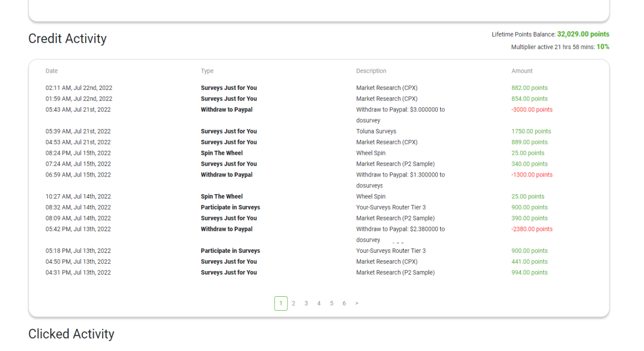The height and width of the screenshot is (351, 644).
Task: Click the -2380.00 points withdrawal amount
Action: [532, 229]
